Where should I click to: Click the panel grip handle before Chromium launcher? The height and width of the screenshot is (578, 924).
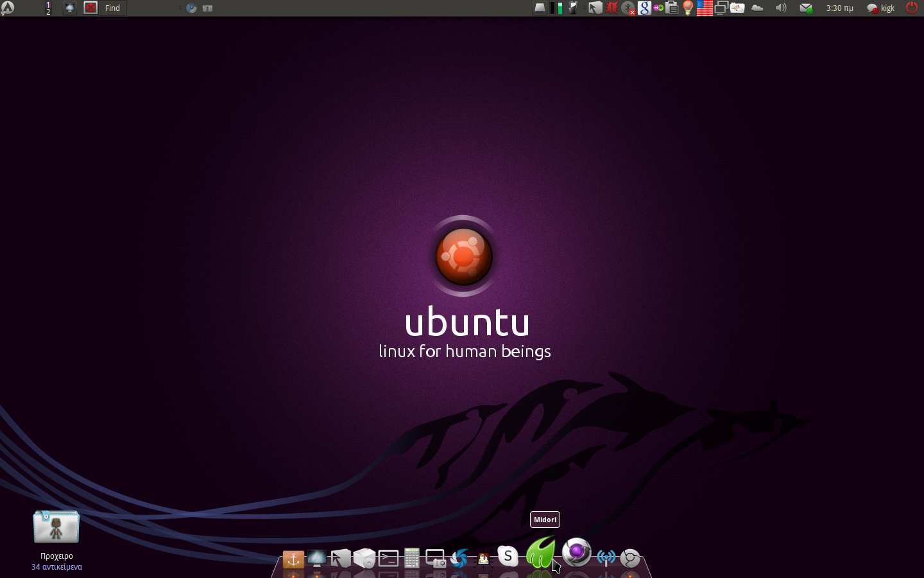click(x=180, y=8)
